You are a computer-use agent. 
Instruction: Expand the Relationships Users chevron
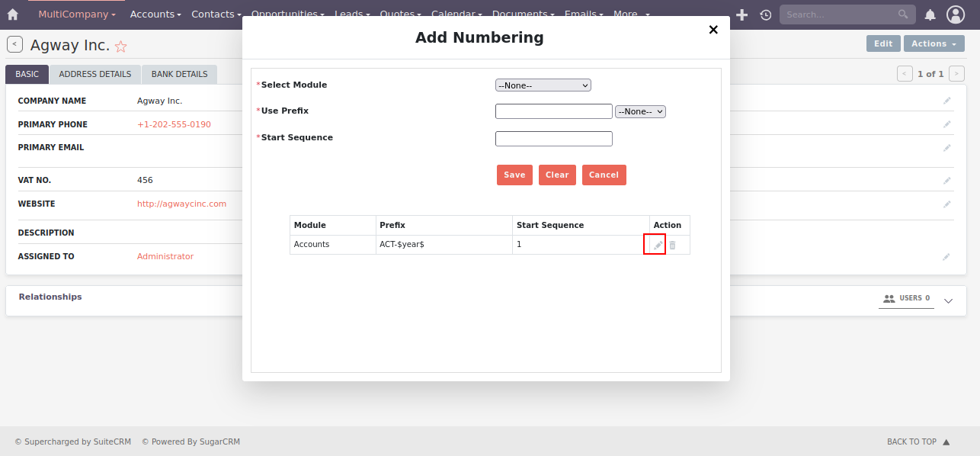948,301
